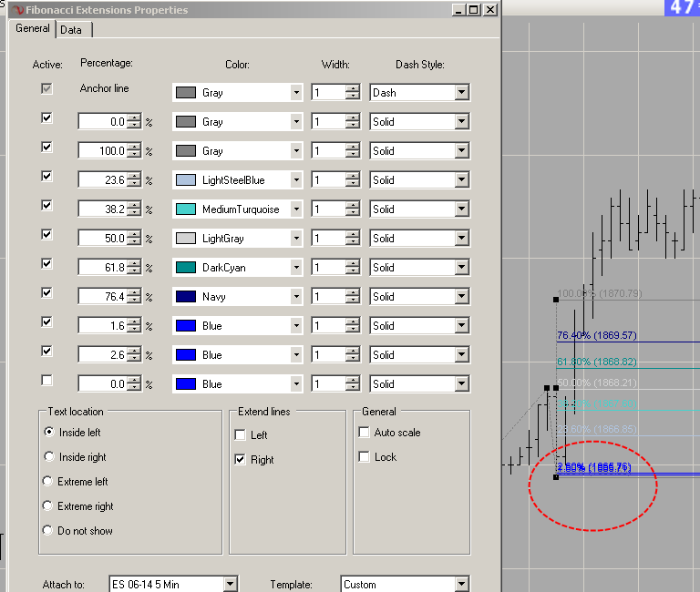Click the 50.0 percentage stepper arrows

pyautogui.click(x=134, y=239)
